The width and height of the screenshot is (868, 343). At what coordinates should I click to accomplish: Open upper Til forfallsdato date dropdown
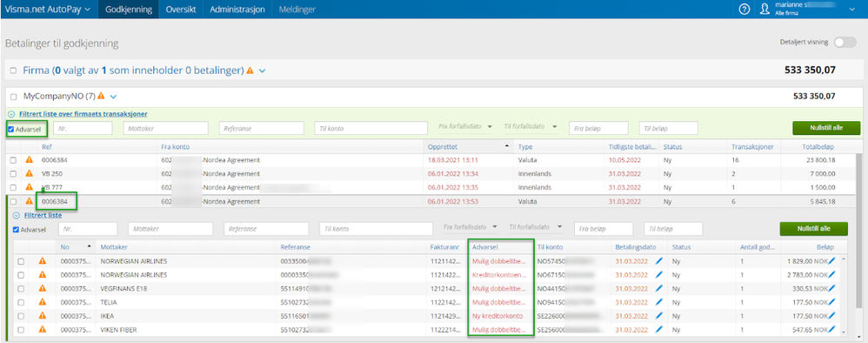(x=555, y=127)
